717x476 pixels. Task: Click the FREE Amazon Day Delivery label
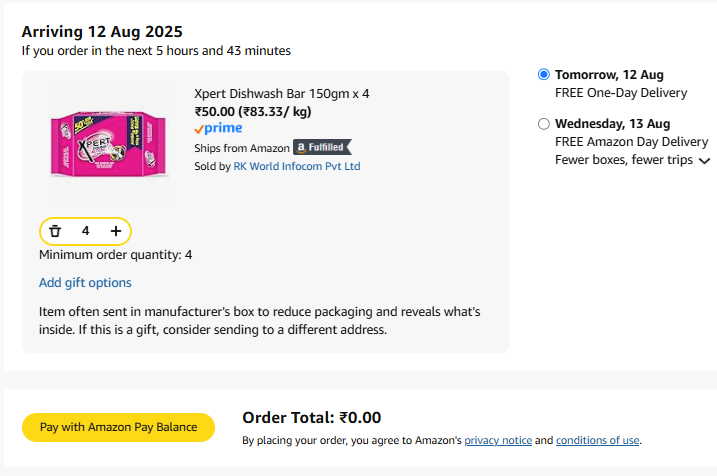click(x=631, y=142)
